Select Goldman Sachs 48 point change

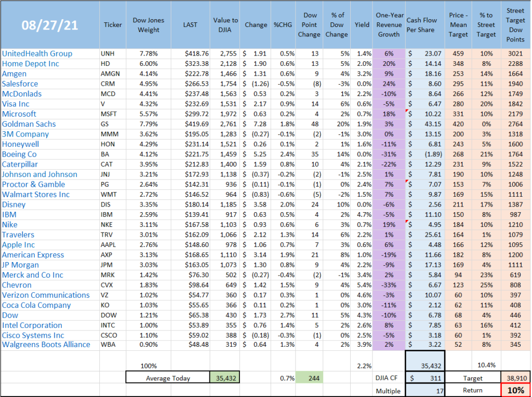point(309,124)
